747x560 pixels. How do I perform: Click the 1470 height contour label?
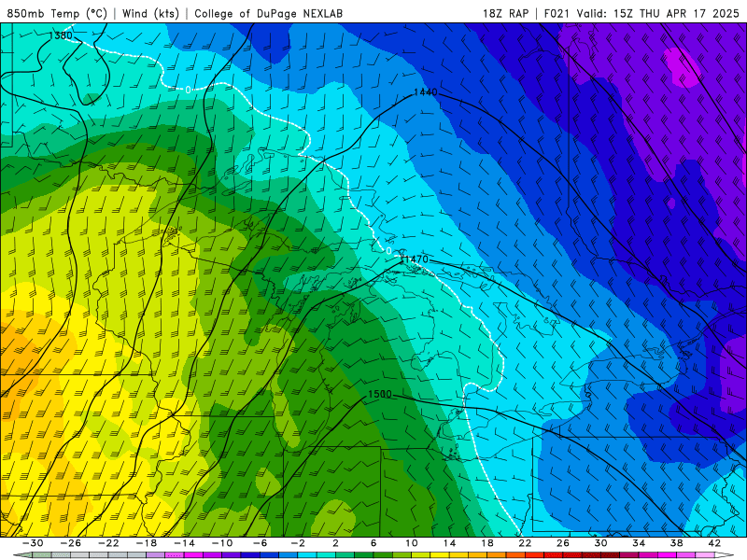(x=416, y=259)
